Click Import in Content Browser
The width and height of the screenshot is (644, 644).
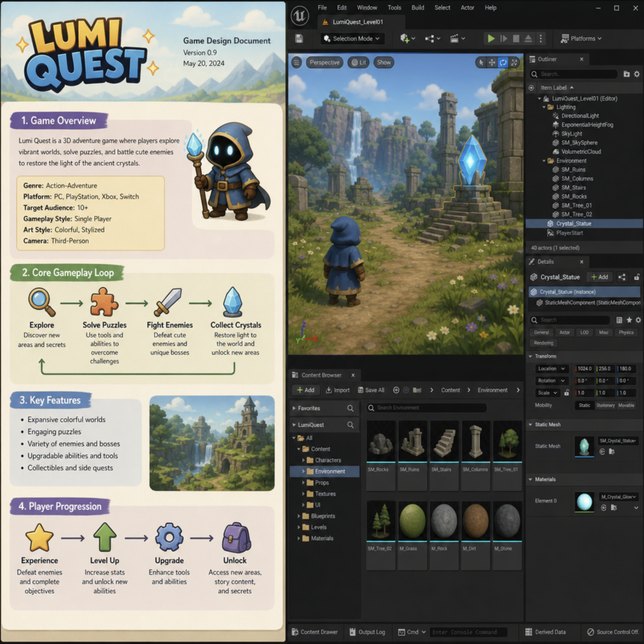coord(338,390)
